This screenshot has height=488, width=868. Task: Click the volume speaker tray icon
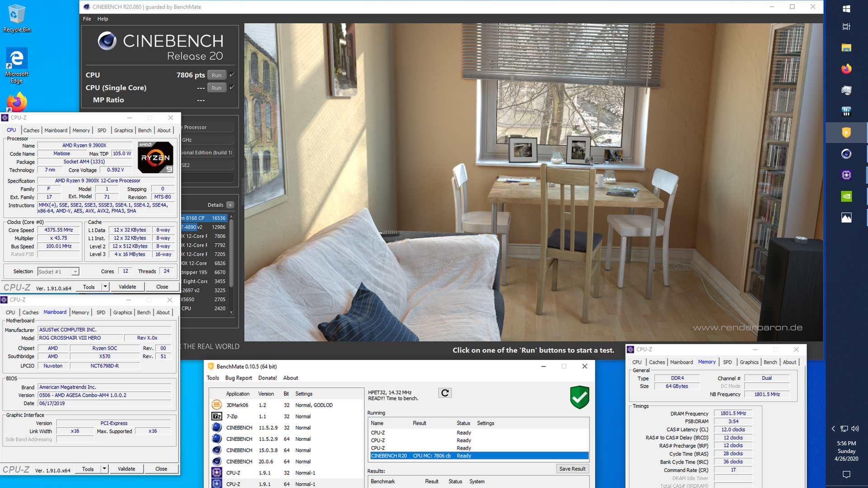[x=855, y=428]
